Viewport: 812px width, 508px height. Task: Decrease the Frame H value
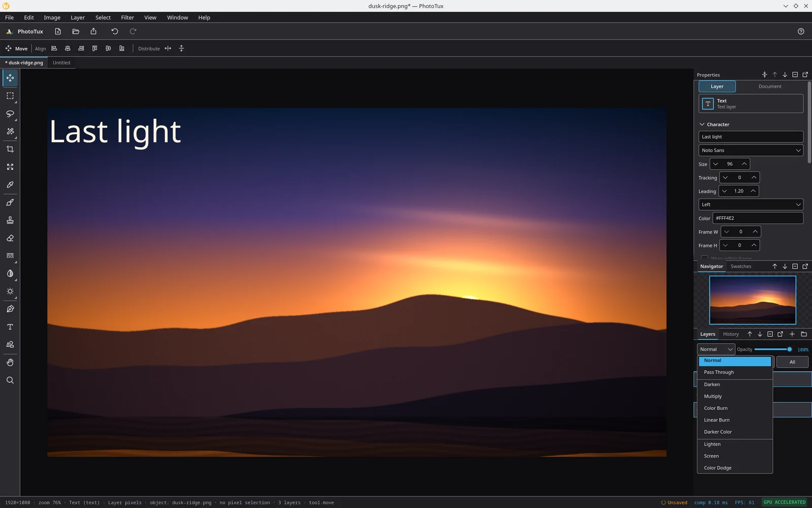pyautogui.click(x=725, y=245)
